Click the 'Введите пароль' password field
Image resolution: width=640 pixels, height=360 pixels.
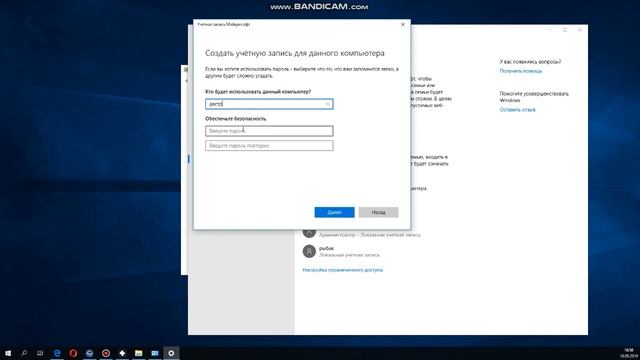point(269,131)
